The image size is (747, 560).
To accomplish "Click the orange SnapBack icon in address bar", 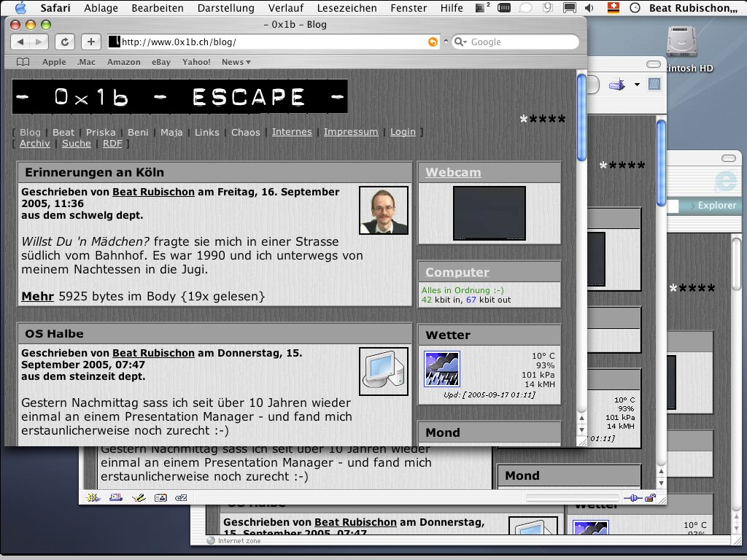I will coord(433,42).
